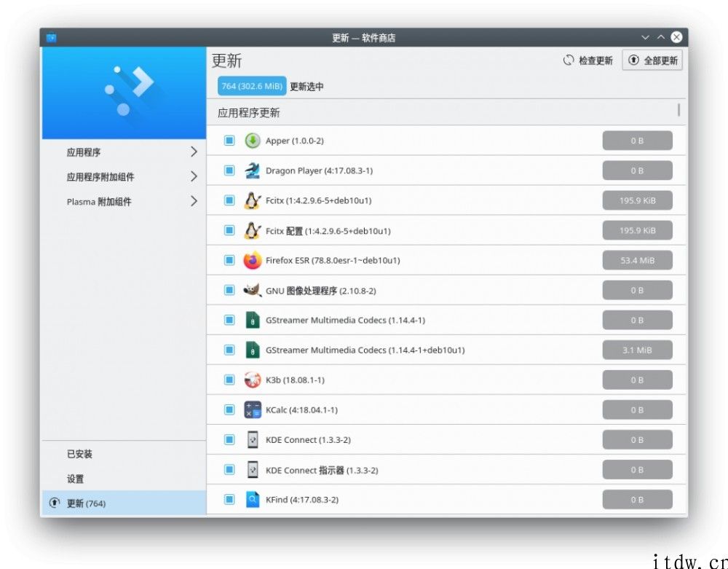The width and height of the screenshot is (728, 569).
Task: Toggle checkbox for Fcitx (1:4.2.9.6-5+deb10u1)
Action: click(229, 200)
